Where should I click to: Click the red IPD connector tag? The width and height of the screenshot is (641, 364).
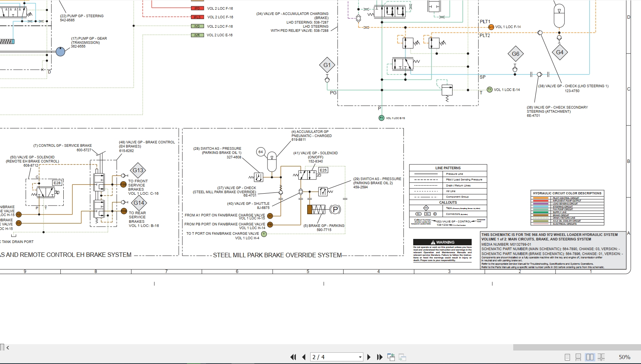(x=197, y=8)
